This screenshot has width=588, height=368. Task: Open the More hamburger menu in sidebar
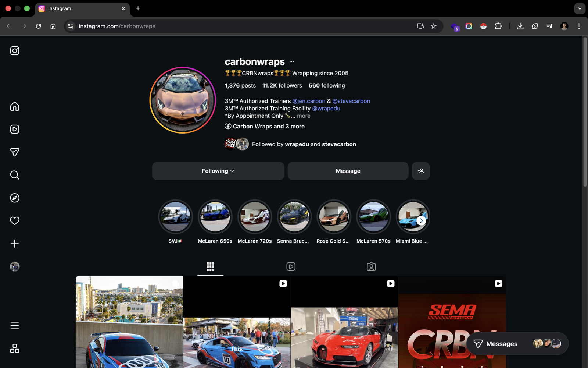click(x=15, y=326)
